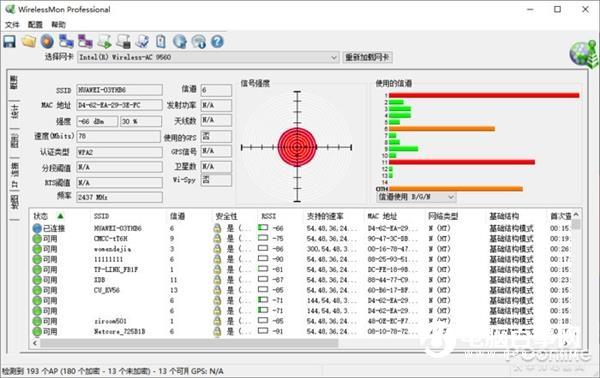The height and width of the screenshot is (378, 600).
Task: Click the blue computers network toolbar icon
Action: pyautogui.click(x=66, y=41)
